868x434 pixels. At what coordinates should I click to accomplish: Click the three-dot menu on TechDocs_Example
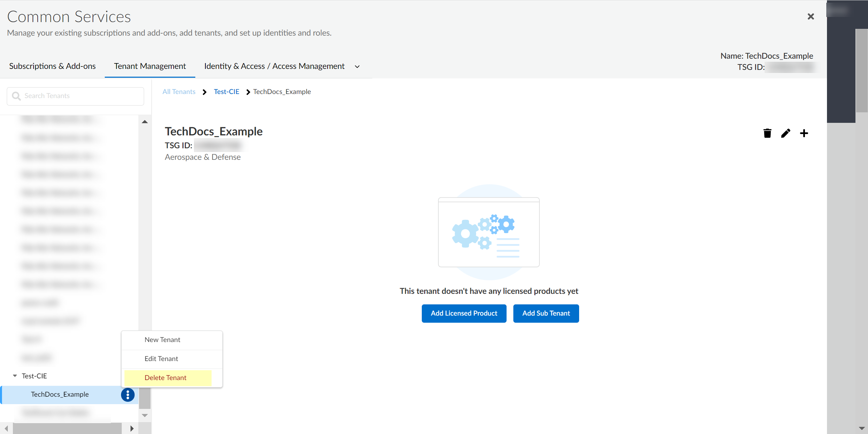(x=128, y=395)
